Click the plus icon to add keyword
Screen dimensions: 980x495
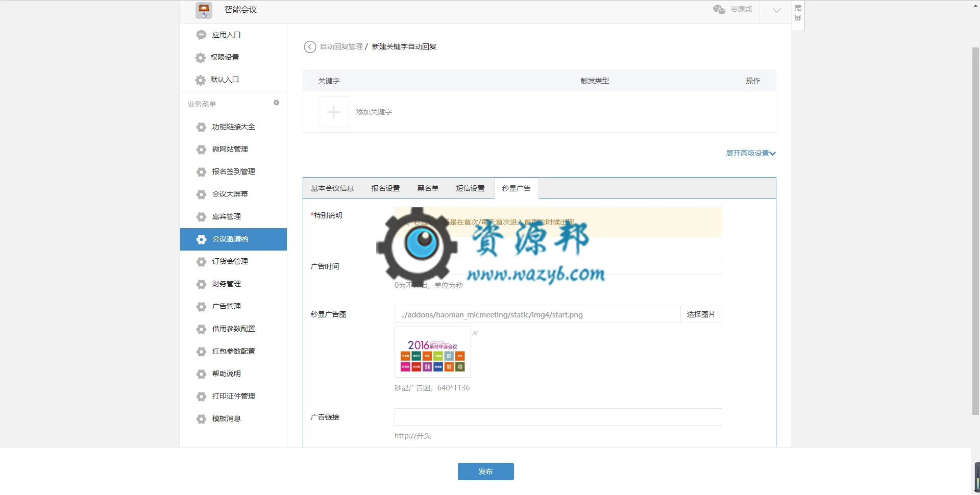333,112
